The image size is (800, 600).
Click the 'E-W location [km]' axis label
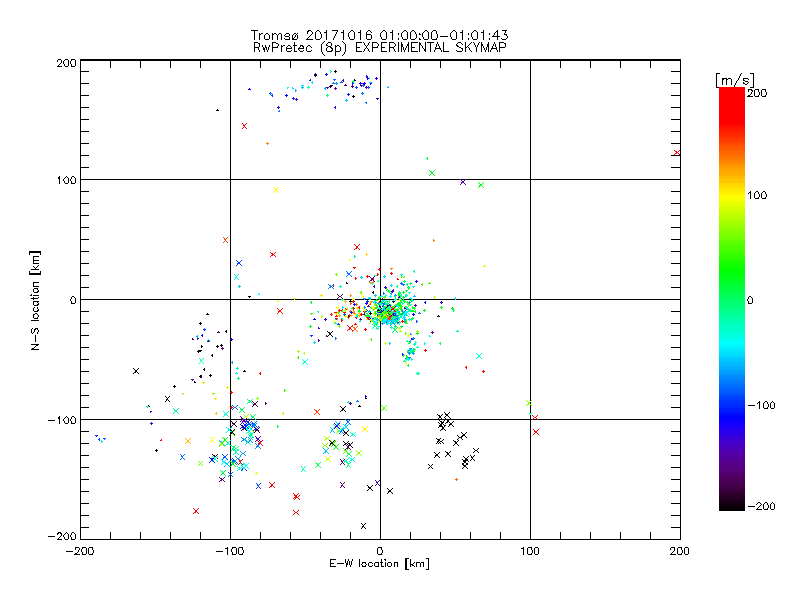[379, 564]
